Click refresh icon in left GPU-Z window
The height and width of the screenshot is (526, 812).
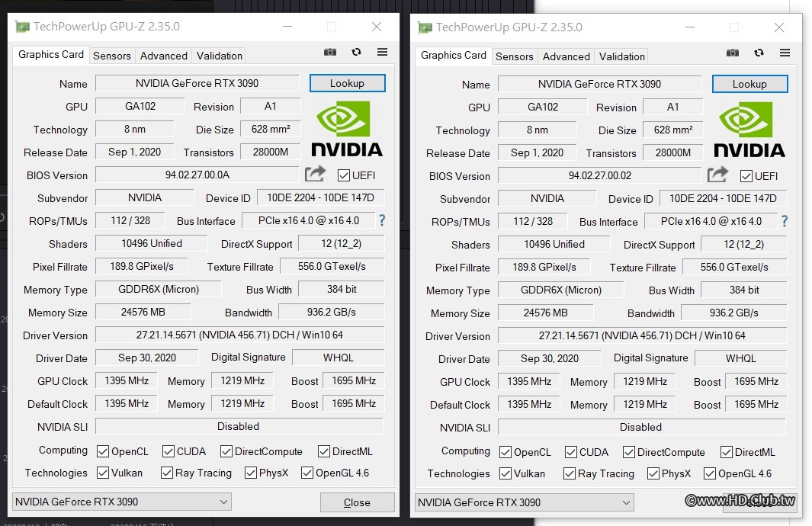356,52
